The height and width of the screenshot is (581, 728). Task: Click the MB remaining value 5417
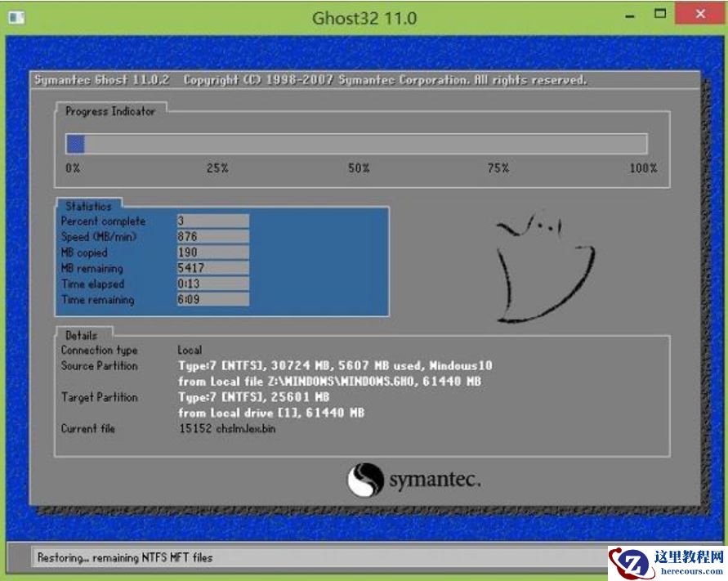(x=212, y=268)
